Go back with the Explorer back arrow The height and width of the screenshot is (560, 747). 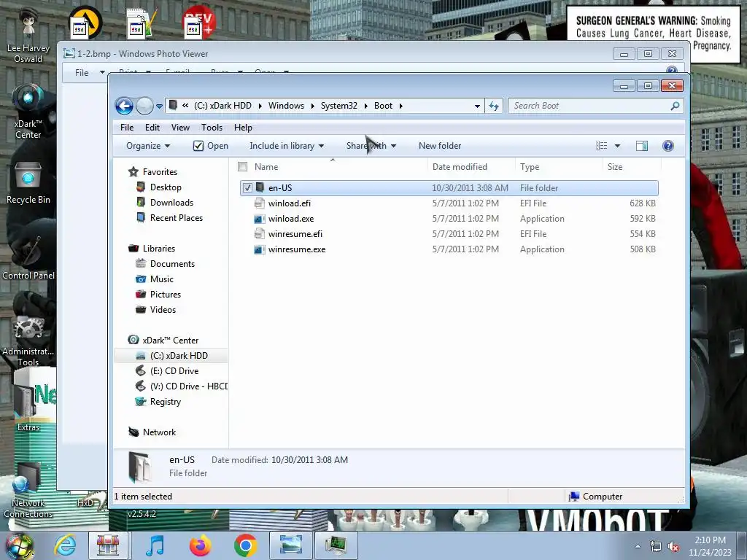124,106
